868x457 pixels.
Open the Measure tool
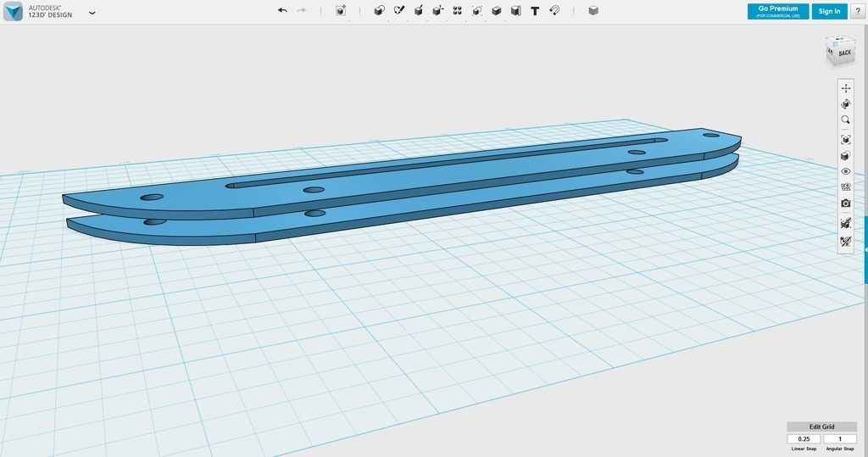(x=516, y=11)
